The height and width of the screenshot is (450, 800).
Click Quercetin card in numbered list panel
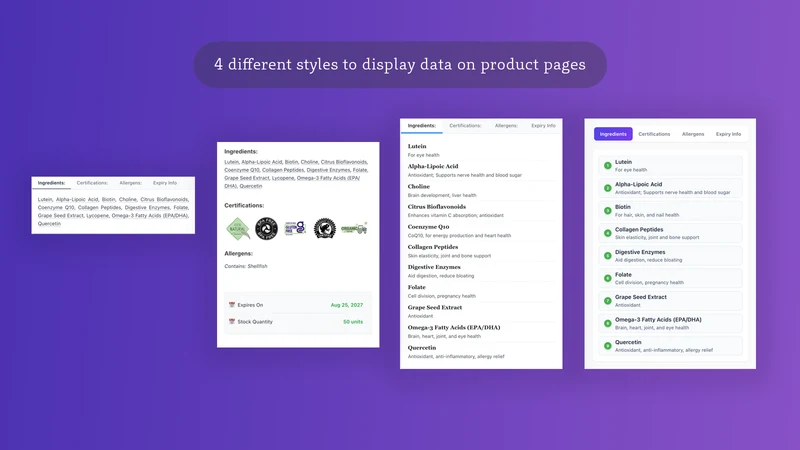(x=670, y=346)
